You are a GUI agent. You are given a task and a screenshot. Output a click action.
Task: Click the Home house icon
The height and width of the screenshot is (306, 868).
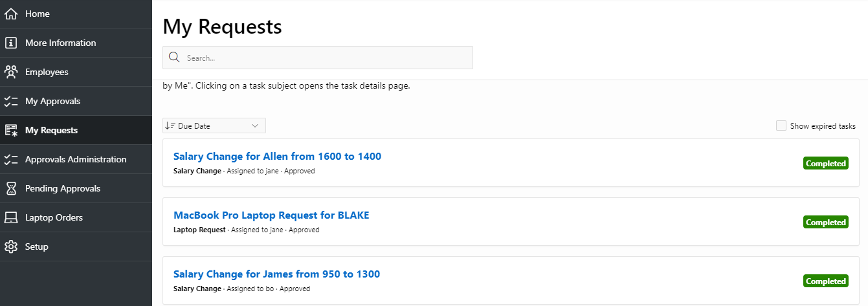coord(10,14)
